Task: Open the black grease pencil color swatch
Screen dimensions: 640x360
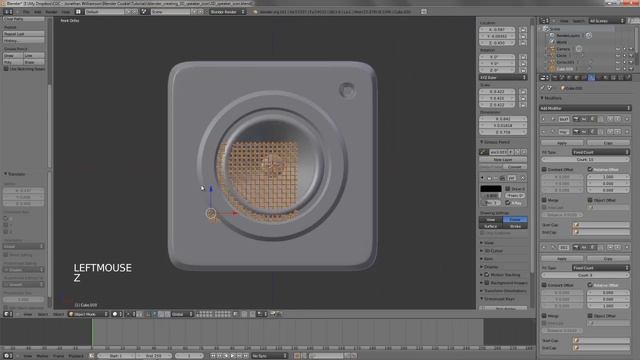Action: [491, 189]
